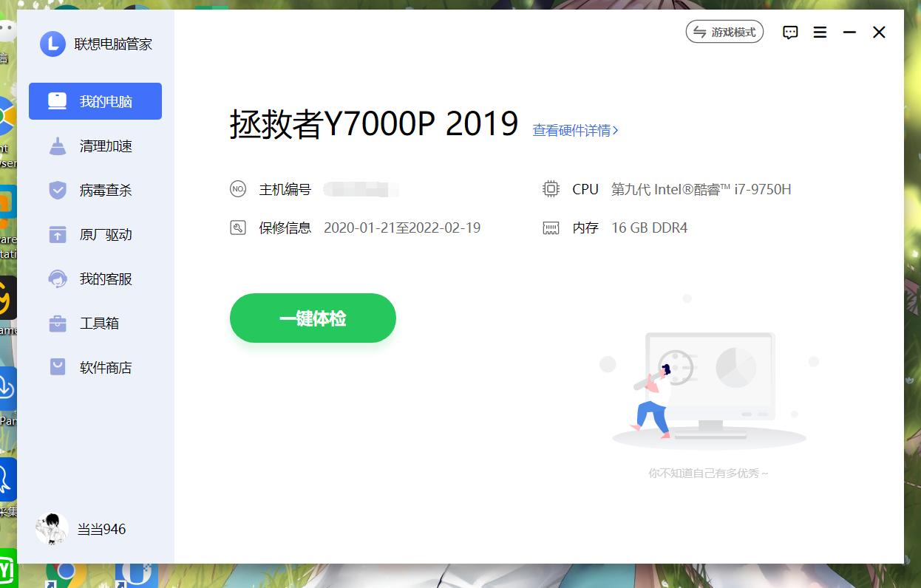
Task: Click the 查看硬件详情 hardware details link
Action: (575, 130)
